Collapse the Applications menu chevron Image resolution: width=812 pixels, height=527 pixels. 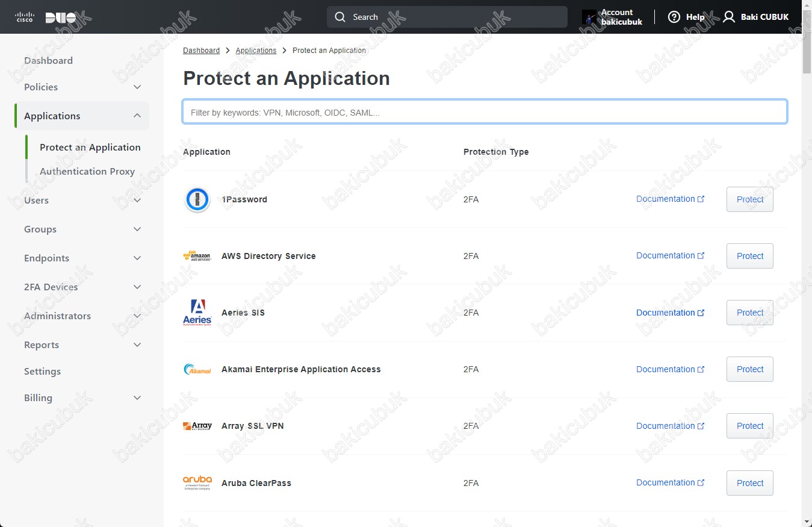point(137,116)
